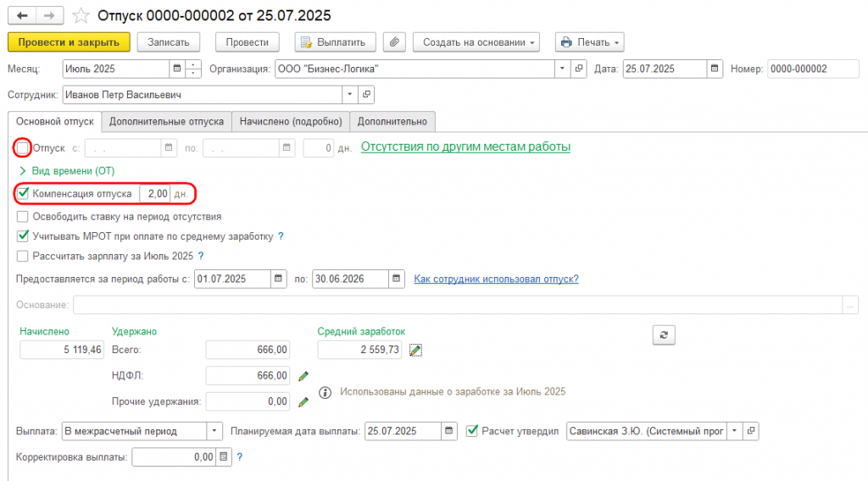The image size is (868, 481).
Task: Open calendar for vacation start date 'с'
Action: (169, 147)
